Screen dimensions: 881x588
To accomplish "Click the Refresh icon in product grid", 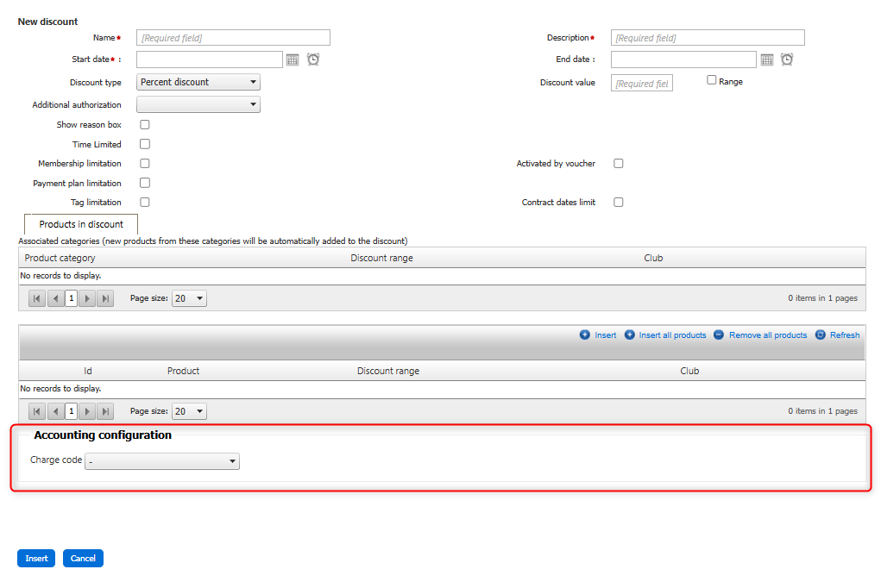I will 821,335.
